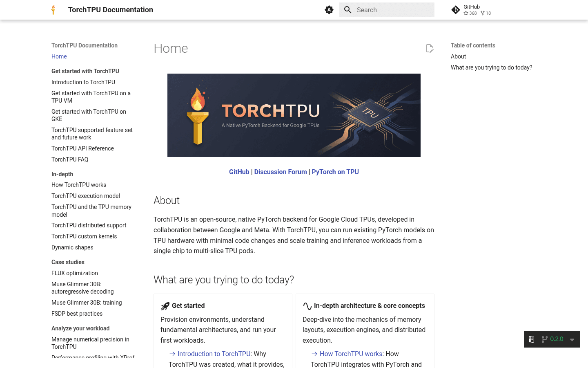Image resolution: width=588 pixels, height=368 pixels.
Task: Open Introduction to TorchTPU in sidebar
Action: pyautogui.click(x=83, y=82)
